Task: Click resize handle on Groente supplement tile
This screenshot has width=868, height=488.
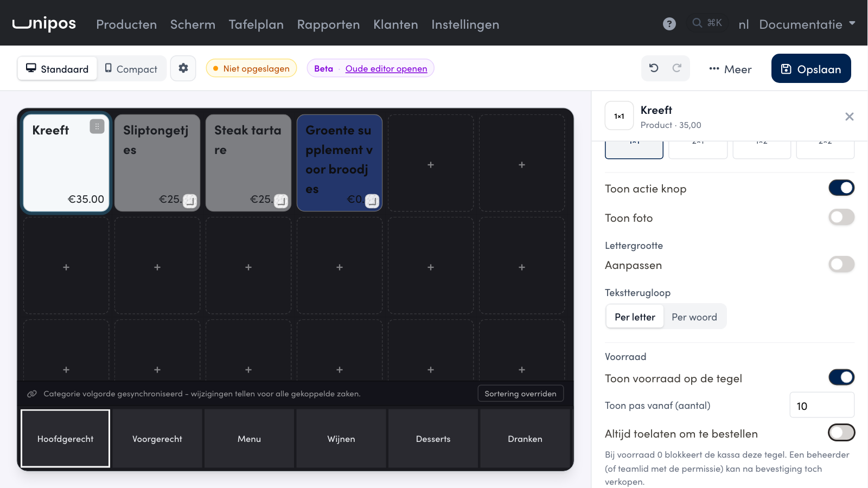Action: pos(372,201)
